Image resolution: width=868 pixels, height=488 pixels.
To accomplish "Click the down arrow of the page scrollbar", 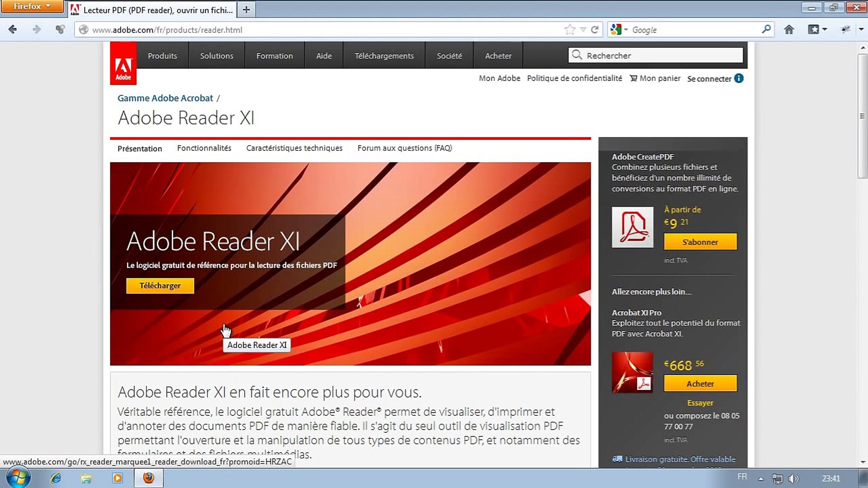I will click(x=863, y=462).
